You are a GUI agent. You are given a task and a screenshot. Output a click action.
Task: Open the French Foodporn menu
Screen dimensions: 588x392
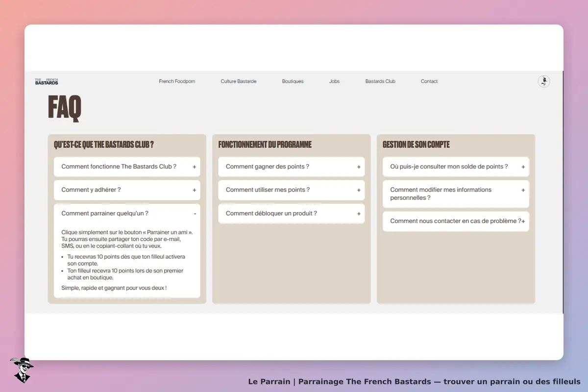pyautogui.click(x=177, y=81)
